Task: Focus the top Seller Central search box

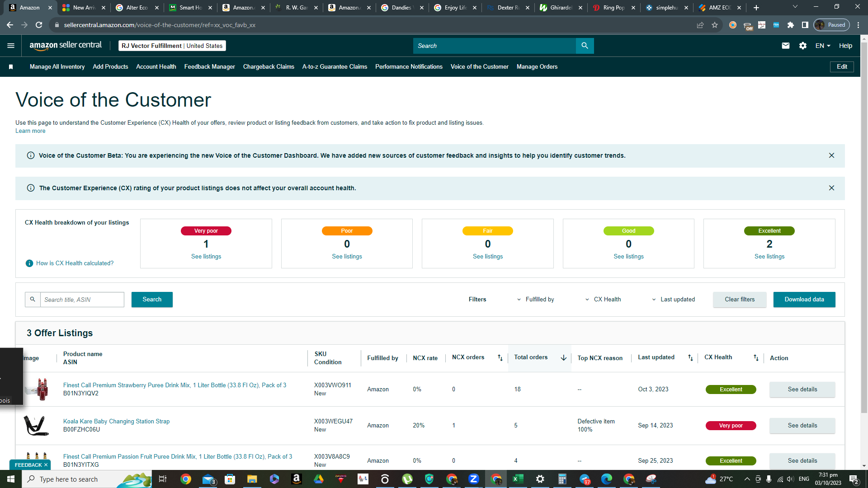Action: point(495,46)
